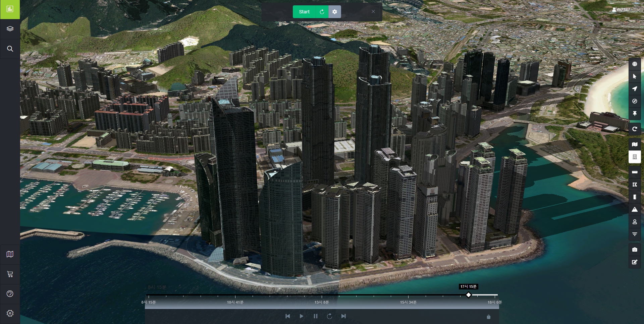Select the ruler measurement tool
Screen dimensions: 644x324
tap(635, 172)
